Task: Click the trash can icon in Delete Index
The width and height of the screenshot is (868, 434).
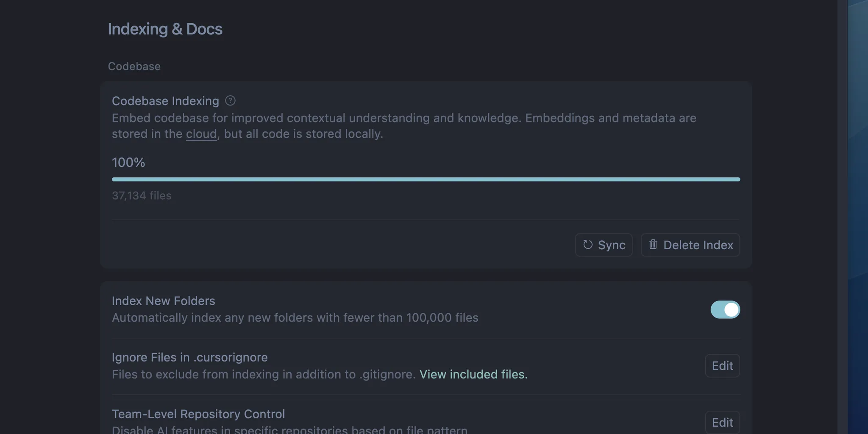Action: [653, 245]
